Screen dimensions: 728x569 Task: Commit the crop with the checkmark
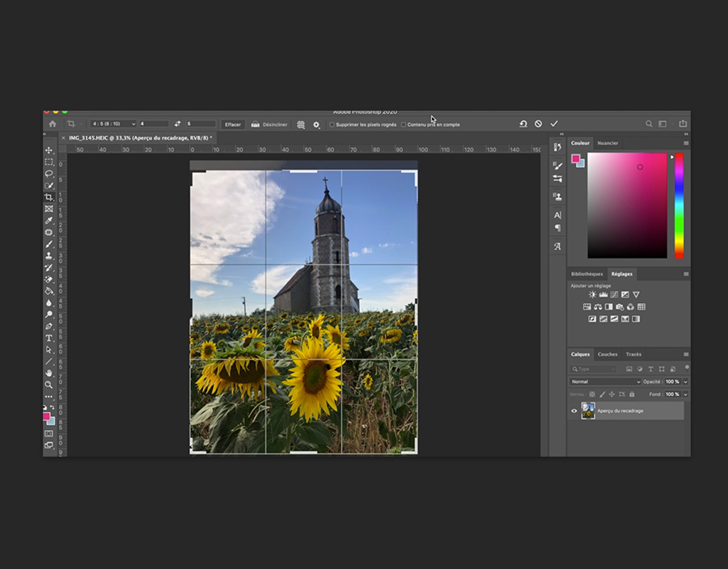[x=554, y=124]
